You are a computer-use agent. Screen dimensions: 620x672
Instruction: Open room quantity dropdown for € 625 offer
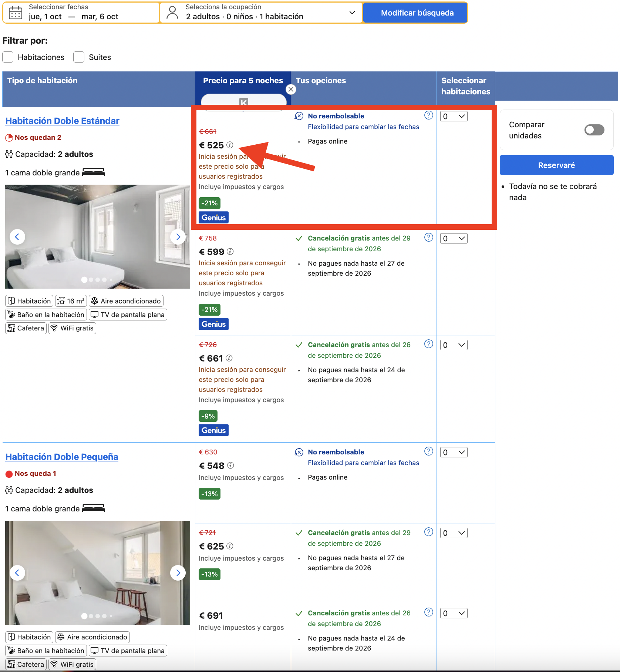pos(454,533)
